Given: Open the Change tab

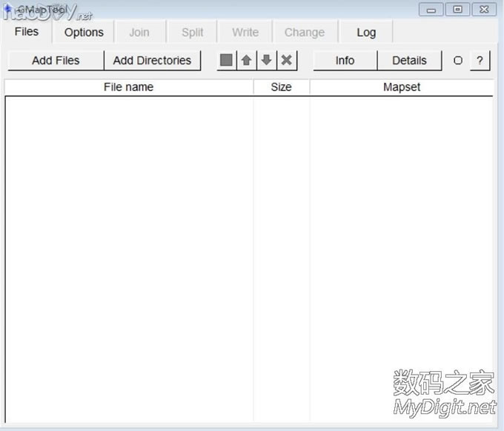Looking at the screenshot, I should pos(305,33).
